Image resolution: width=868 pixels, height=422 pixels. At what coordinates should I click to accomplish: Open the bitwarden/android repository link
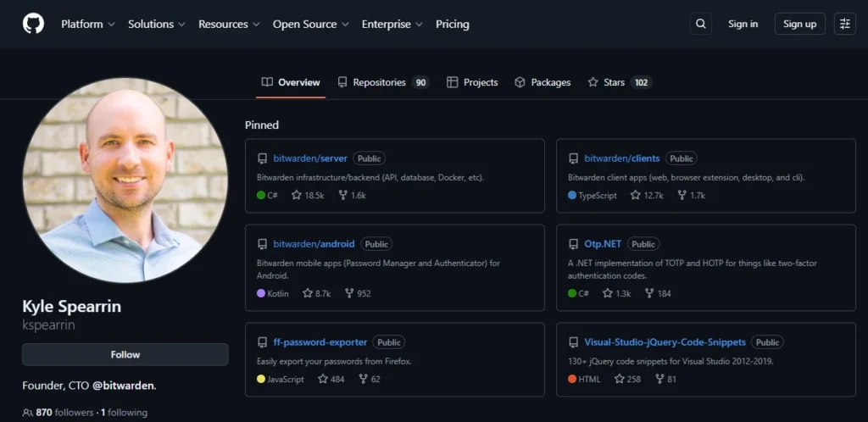coord(314,244)
